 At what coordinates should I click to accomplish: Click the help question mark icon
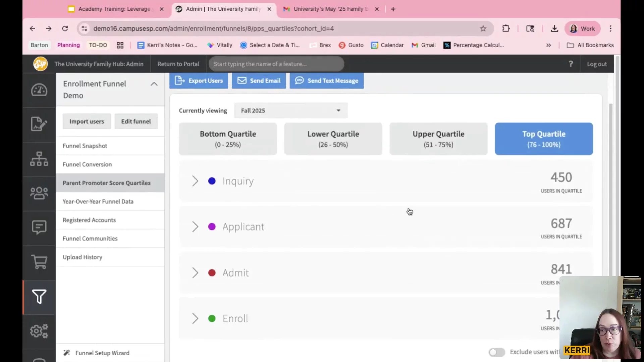pyautogui.click(x=571, y=64)
